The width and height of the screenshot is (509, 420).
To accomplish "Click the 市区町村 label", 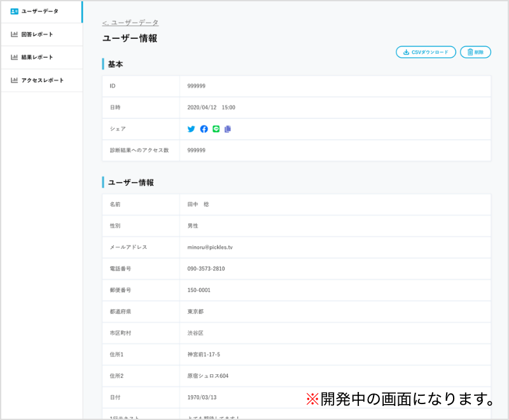I will coord(120,333).
